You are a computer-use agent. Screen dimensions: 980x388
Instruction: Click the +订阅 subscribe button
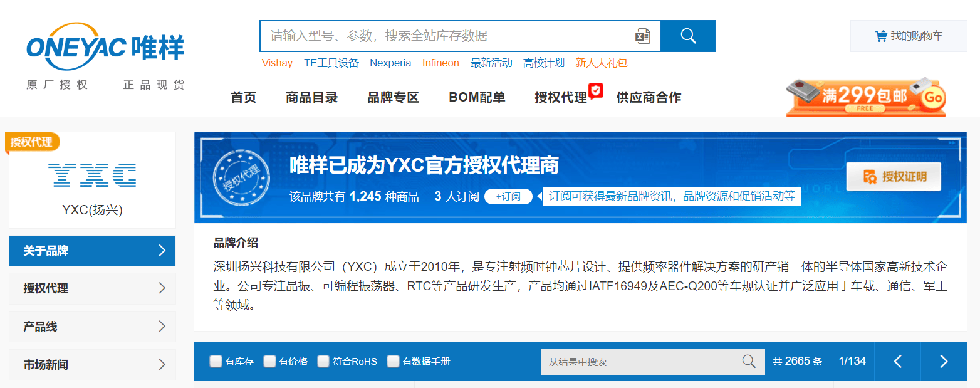click(x=508, y=196)
